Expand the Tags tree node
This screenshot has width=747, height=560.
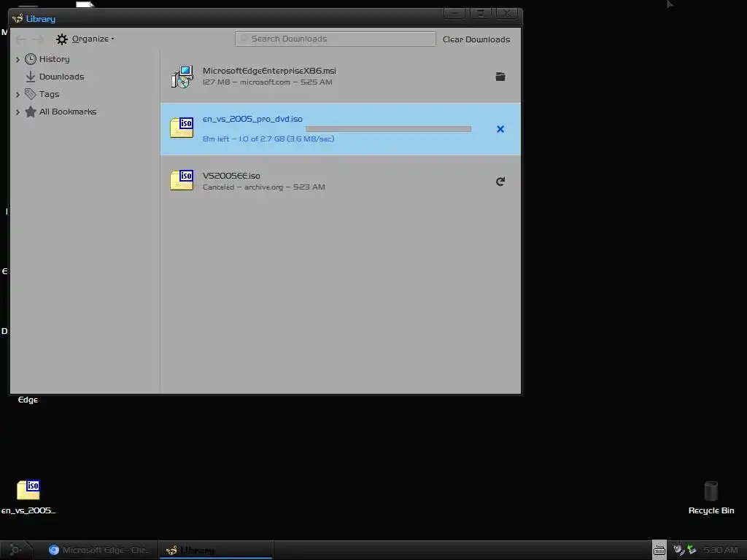point(18,95)
